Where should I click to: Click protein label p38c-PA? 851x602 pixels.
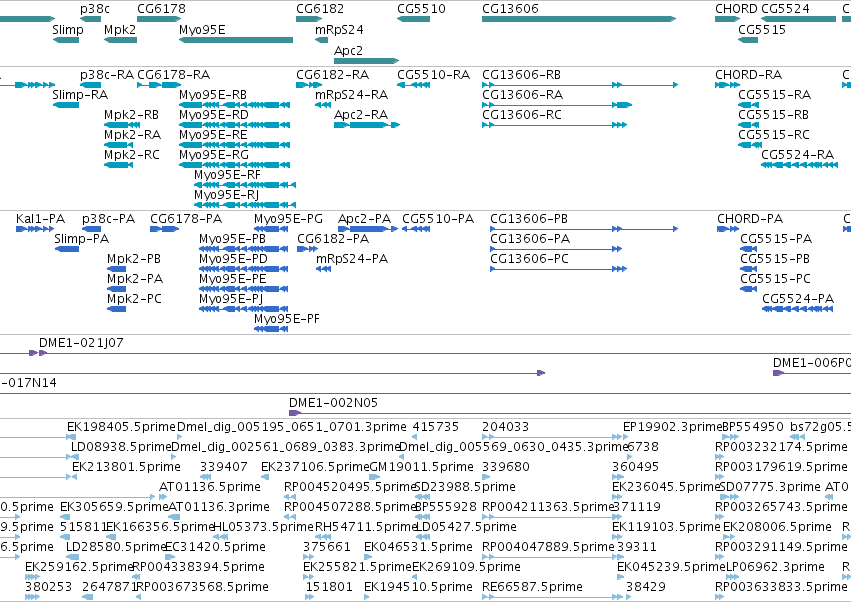click(x=109, y=219)
